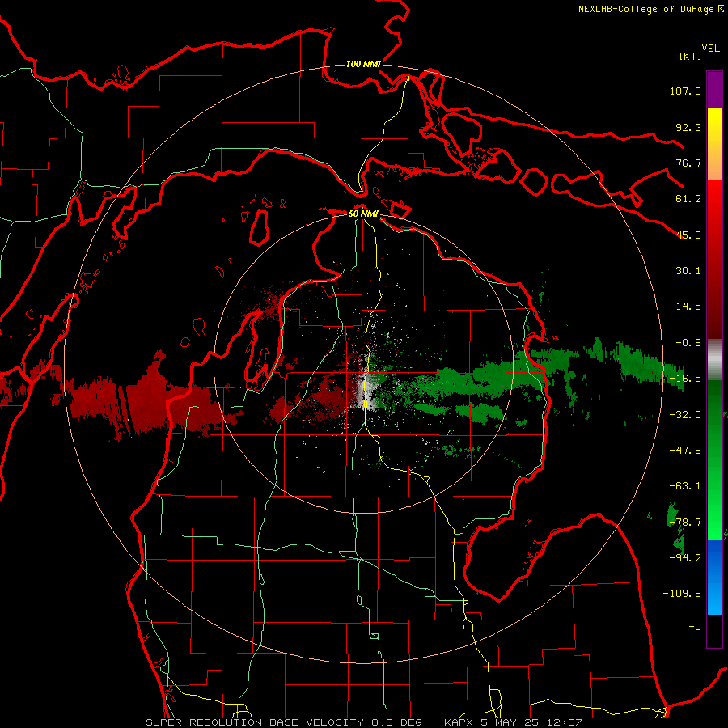The width and height of the screenshot is (728, 728).
Task: Click the 61.2 velocity legend value
Action: 688,199
